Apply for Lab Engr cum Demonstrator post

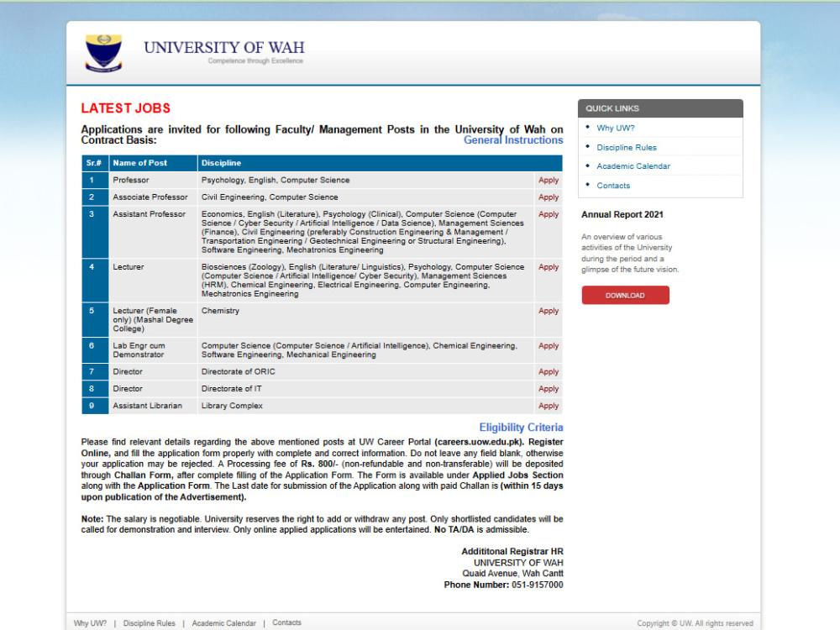[x=549, y=346]
